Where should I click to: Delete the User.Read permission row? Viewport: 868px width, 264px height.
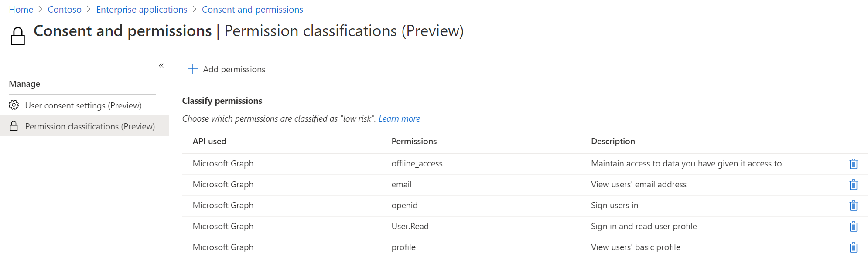(853, 227)
